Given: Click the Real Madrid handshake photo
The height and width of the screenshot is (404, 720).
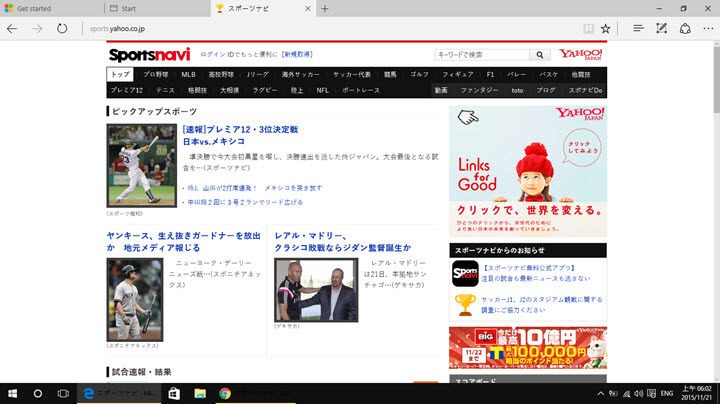Looking at the screenshot, I should coord(316,290).
